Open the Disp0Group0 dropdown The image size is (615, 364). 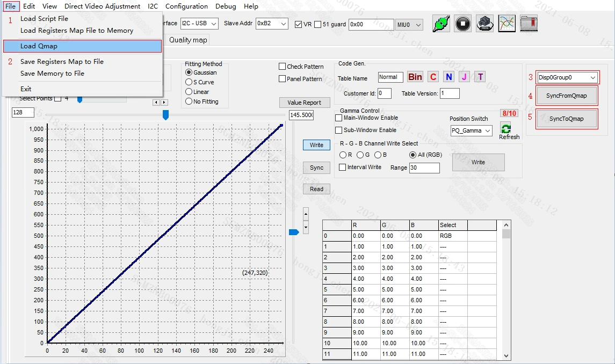(x=567, y=77)
